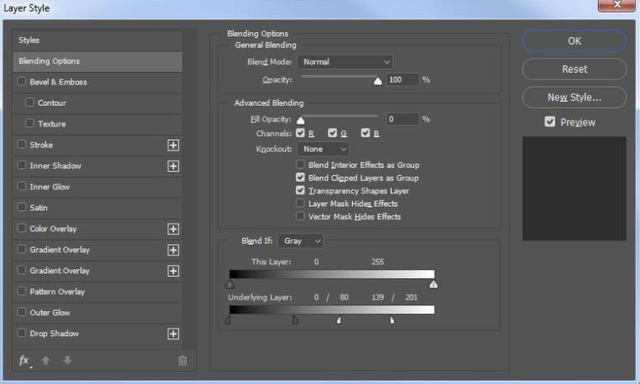Select Blending Options in the left list
Image resolution: width=640 pixels, height=384 pixels.
98,61
